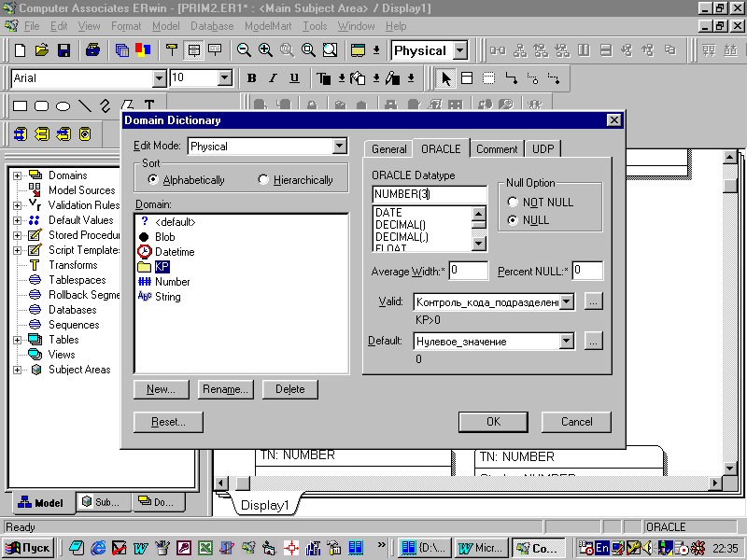The image size is (747, 560).
Task: Open a model with the Open folder icon
Action: click(x=42, y=50)
